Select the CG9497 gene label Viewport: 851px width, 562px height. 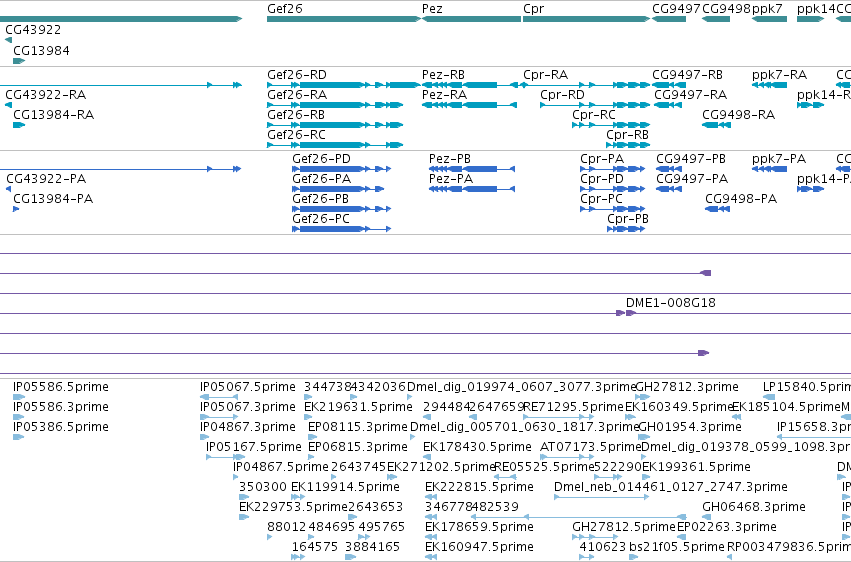[x=676, y=9]
